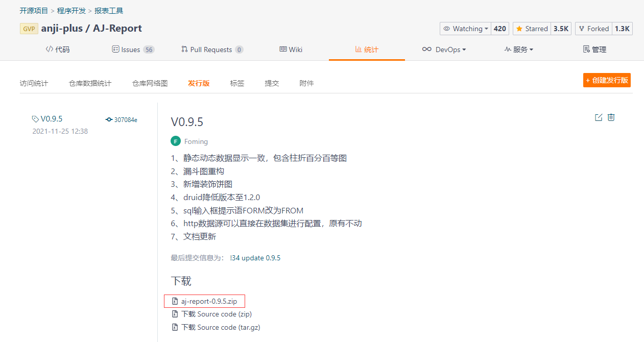Go to the 仓库网络图 sub-tab

tap(150, 83)
